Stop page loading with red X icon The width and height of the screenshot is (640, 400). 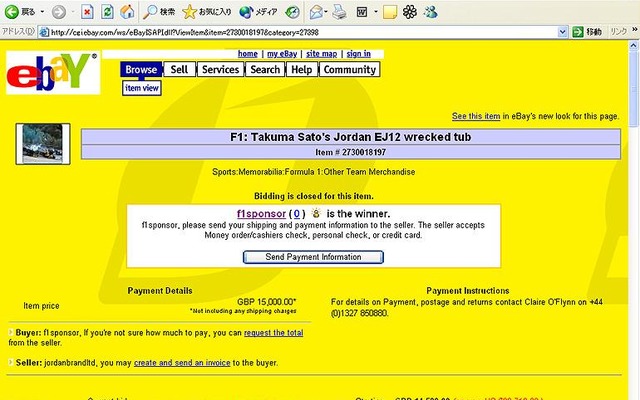click(87, 12)
